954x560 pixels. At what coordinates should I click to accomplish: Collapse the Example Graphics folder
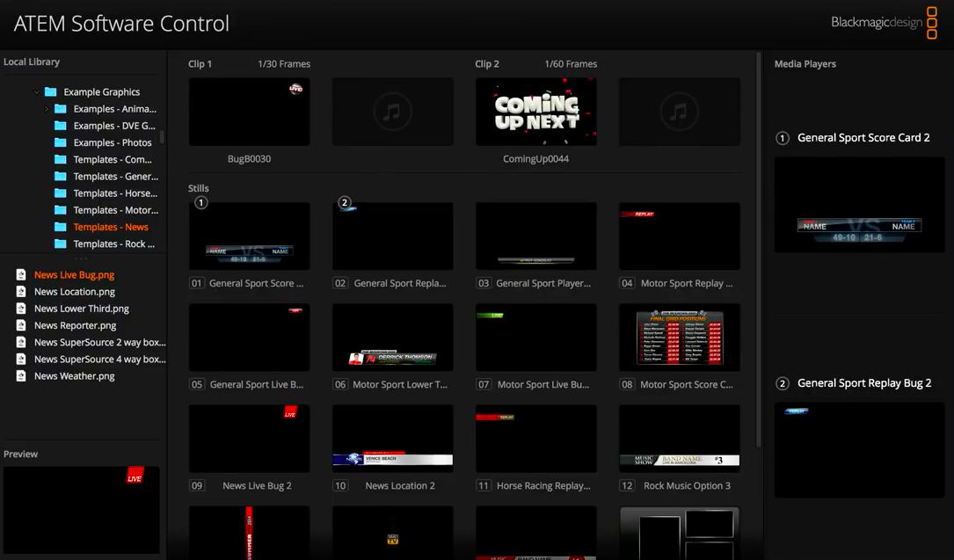[37, 92]
